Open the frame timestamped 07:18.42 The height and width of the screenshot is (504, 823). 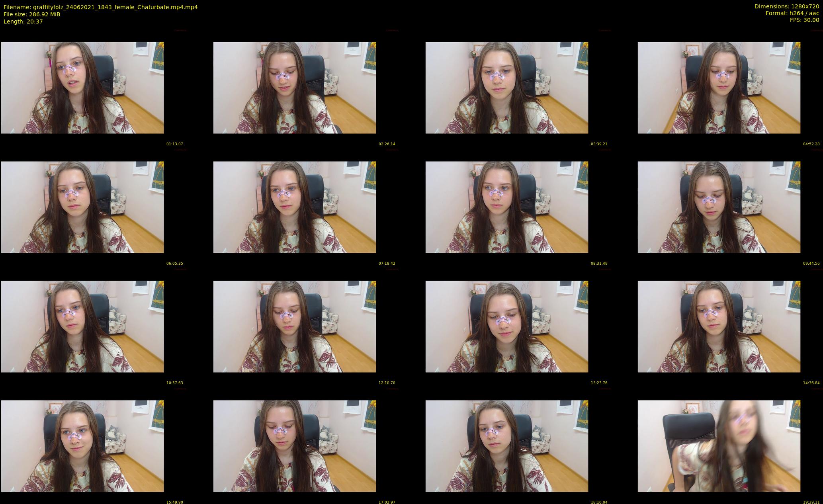click(x=295, y=207)
